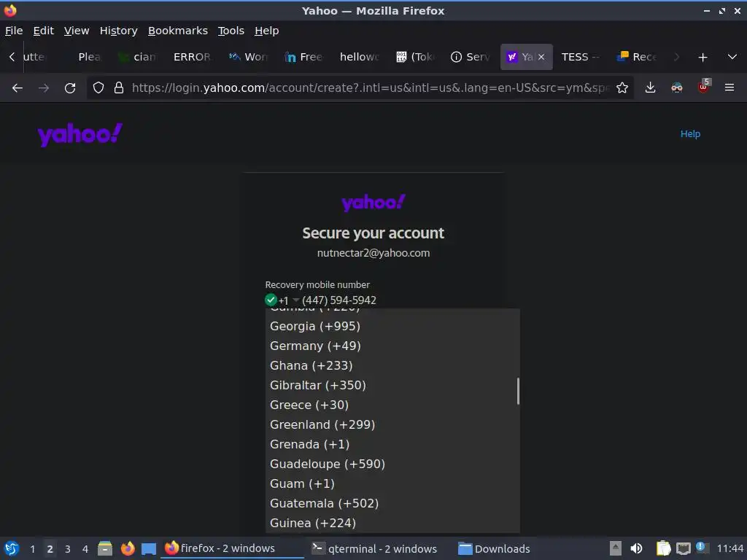The width and height of the screenshot is (747, 560).
Task: Switch to the TESS tab
Action: point(580,57)
